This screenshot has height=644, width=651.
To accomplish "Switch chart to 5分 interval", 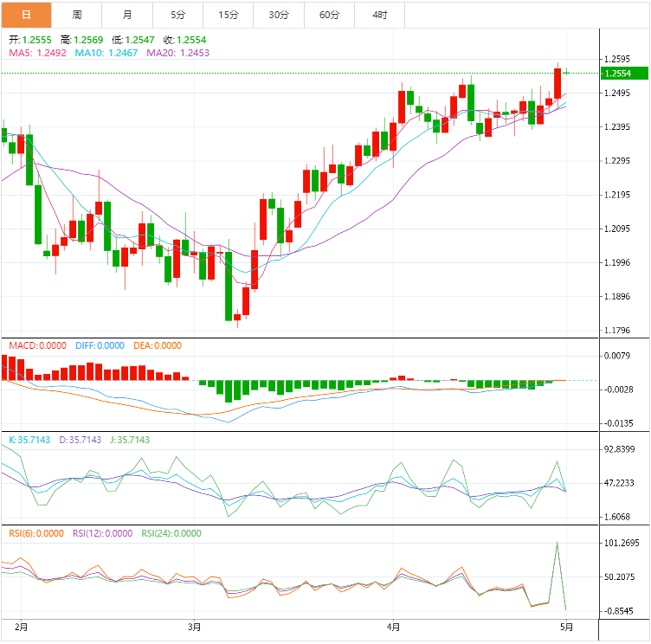I will (177, 15).
